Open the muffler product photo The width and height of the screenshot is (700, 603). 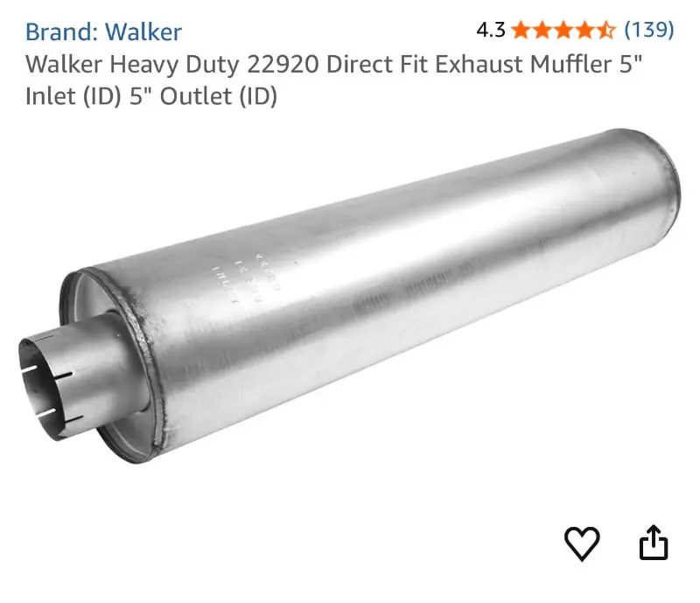(x=349, y=297)
